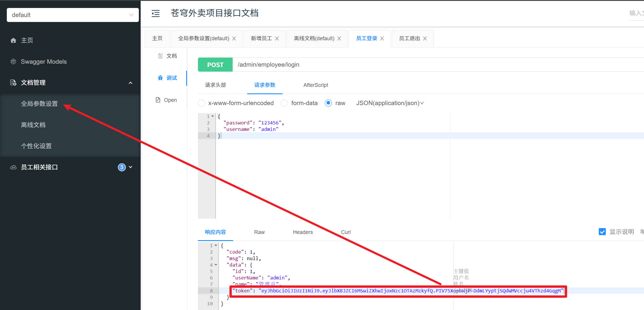644x310 pixels.
Task: Open Headers response tab
Action: 303,232
